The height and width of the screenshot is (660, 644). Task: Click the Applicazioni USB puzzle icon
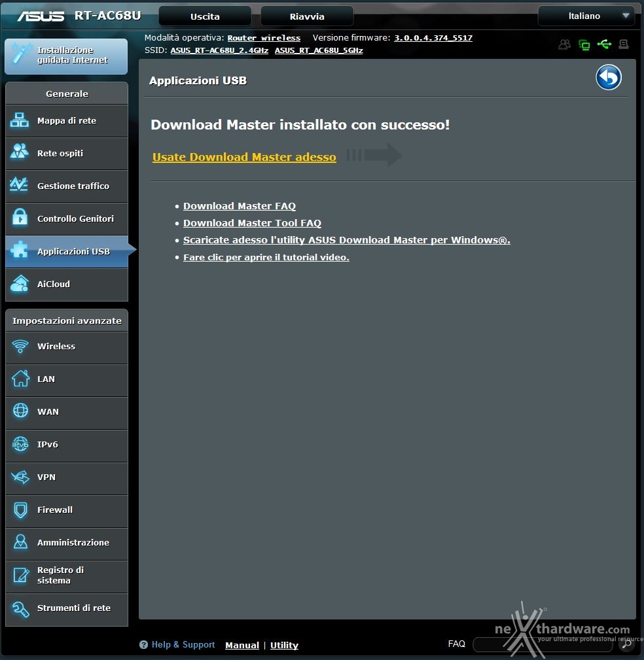20,250
